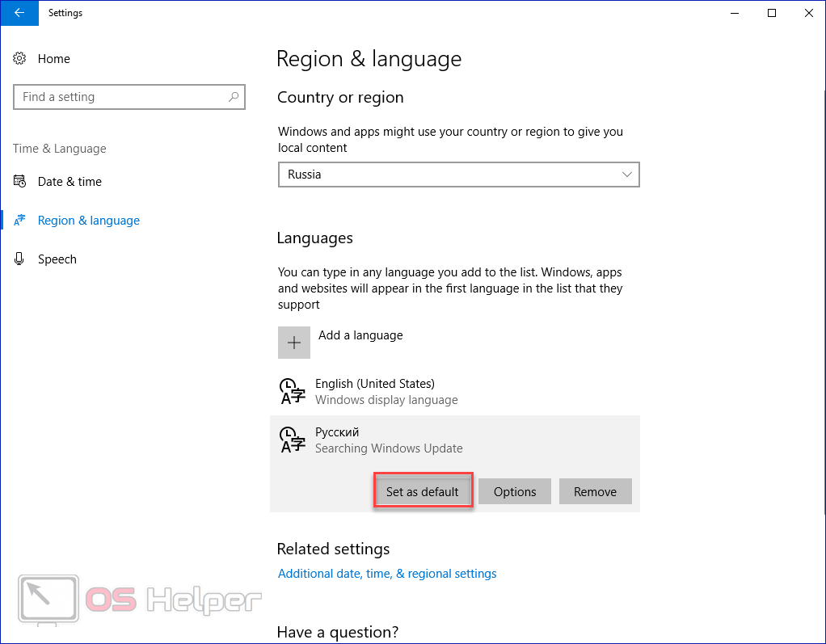The width and height of the screenshot is (826, 644).
Task: Click the Time & Language section header
Action: [60, 149]
